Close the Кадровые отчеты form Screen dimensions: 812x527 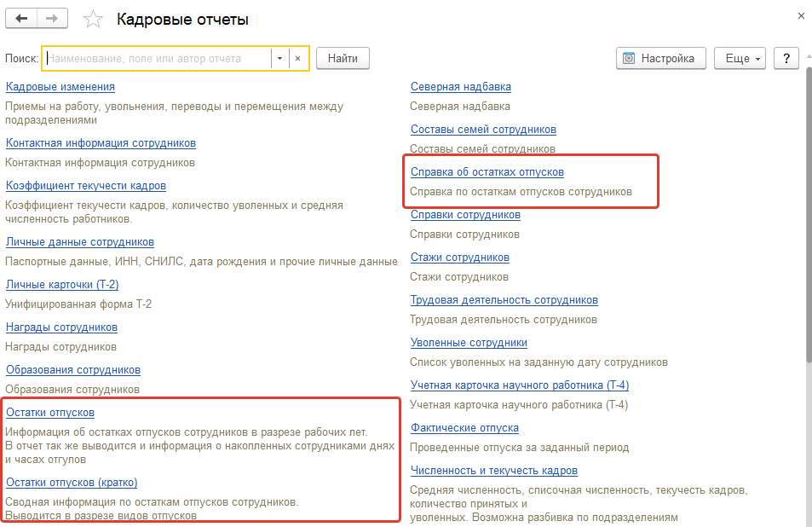tap(800, 16)
